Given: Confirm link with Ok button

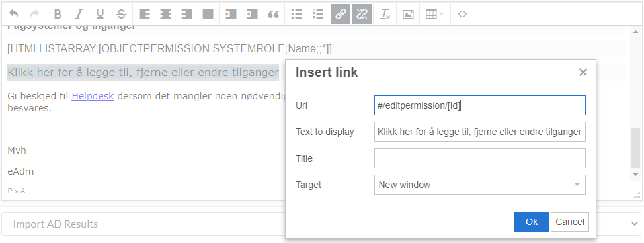Looking at the screenshot, I should point(532,222).
